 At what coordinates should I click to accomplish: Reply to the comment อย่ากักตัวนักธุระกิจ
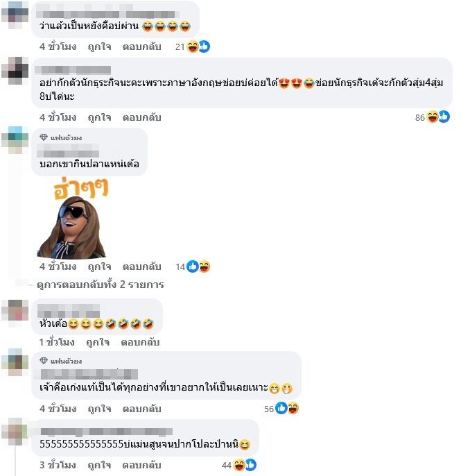tap(141, 117)
